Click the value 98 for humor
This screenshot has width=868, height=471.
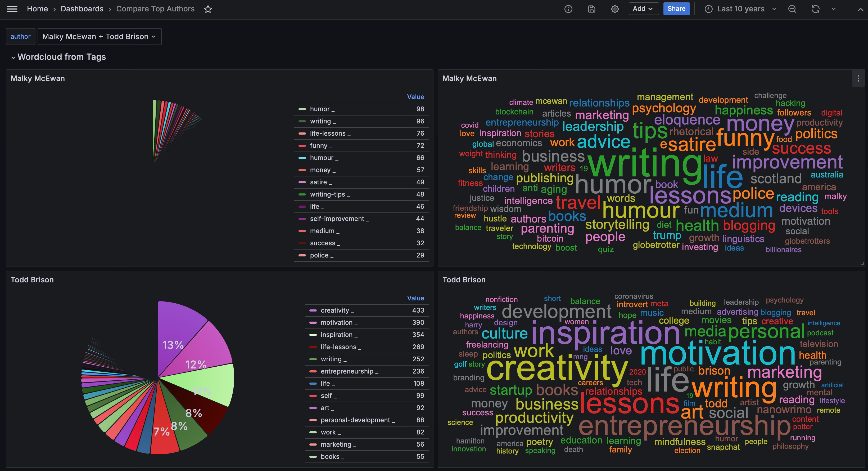click(x=420, y=109)
